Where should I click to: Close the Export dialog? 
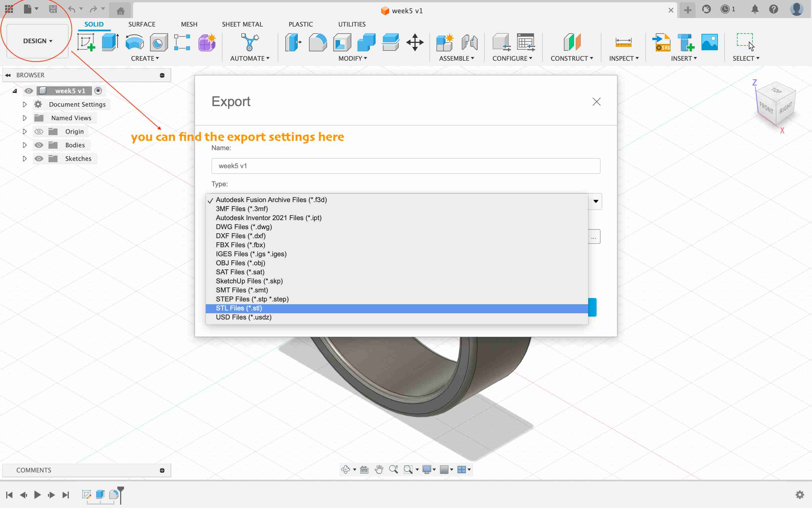[x=596, y=102]
